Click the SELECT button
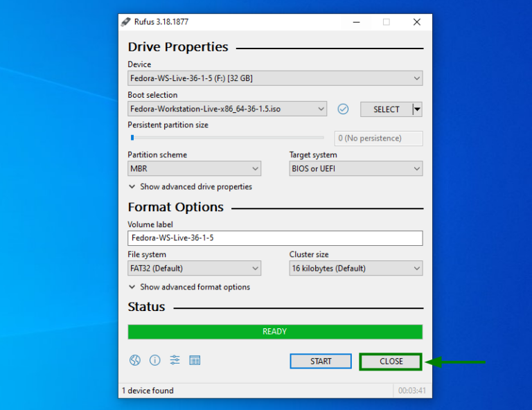 coord(386,109)
